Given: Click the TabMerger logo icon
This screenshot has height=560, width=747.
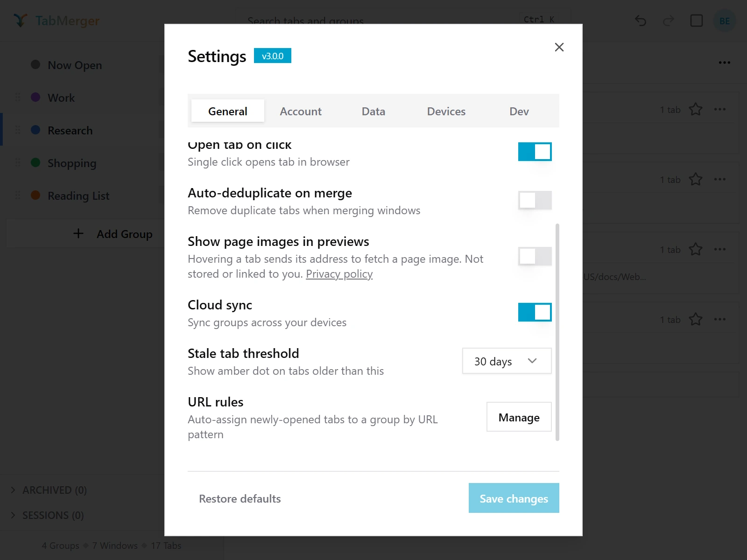Looking at the screenshot, I should tap(20, 21).
